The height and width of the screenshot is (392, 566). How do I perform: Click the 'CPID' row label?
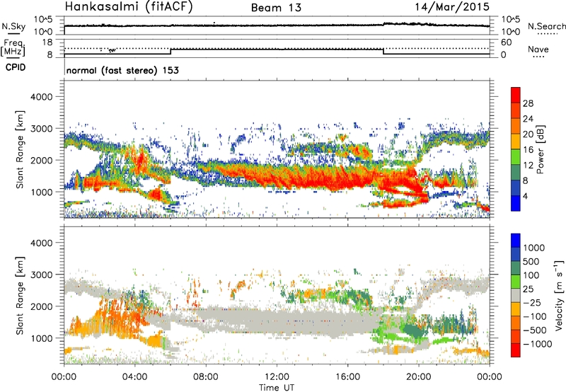(16, 67)
